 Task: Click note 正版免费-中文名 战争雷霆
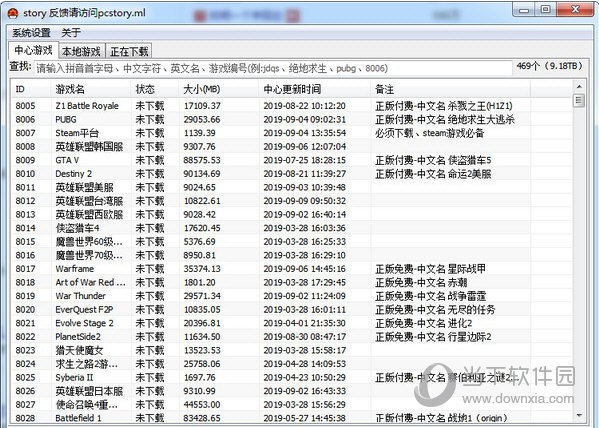(431, 296)
